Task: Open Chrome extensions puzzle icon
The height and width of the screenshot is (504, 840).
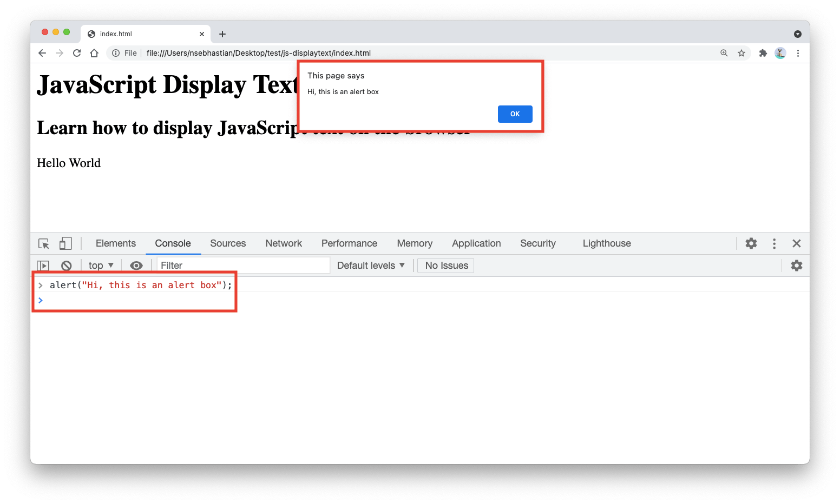Action: (x=763, y=53)
